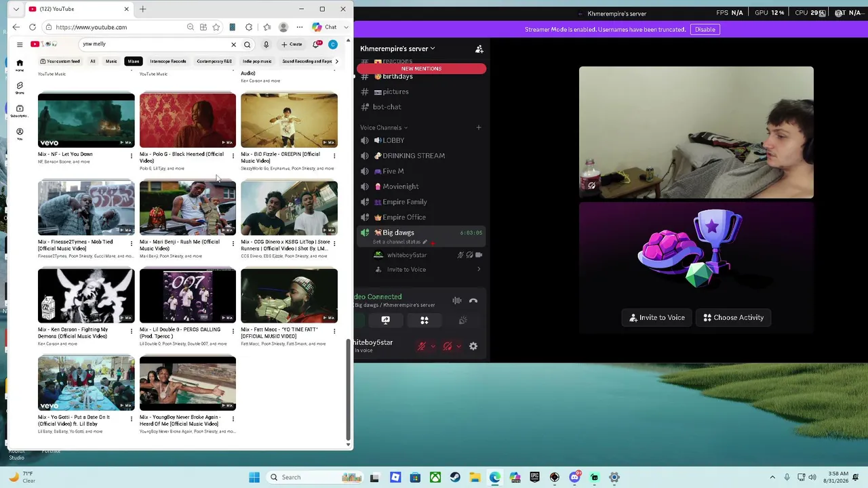This screenshot has width=868, height=488.
Task: Disconnect from the Discord voice call
Action: 473,301
